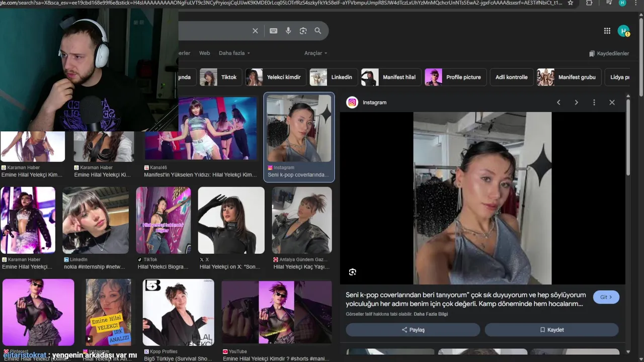Click the 'Seni k-pop coverlarından beri' caption
The width and height of the screenshot is (644, 362).
pos(466,299)
